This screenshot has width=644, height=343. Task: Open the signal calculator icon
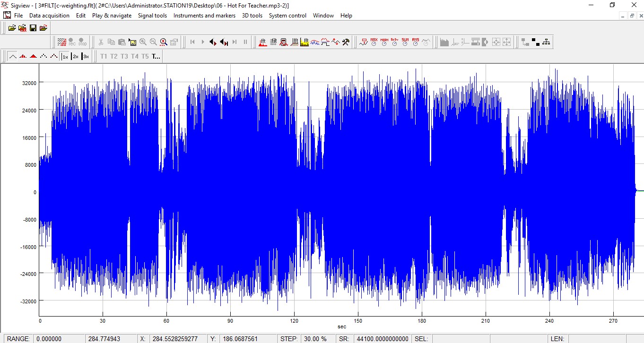284,42
